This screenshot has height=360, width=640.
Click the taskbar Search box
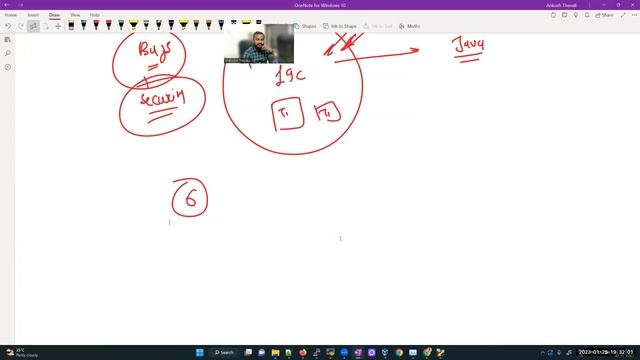point(224,352)
